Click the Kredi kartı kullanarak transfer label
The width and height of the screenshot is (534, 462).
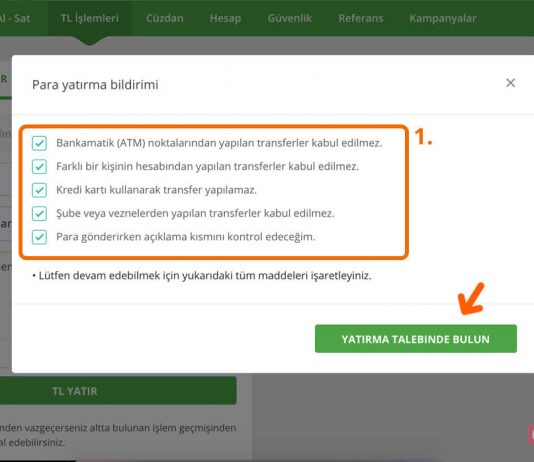(156, 190)
